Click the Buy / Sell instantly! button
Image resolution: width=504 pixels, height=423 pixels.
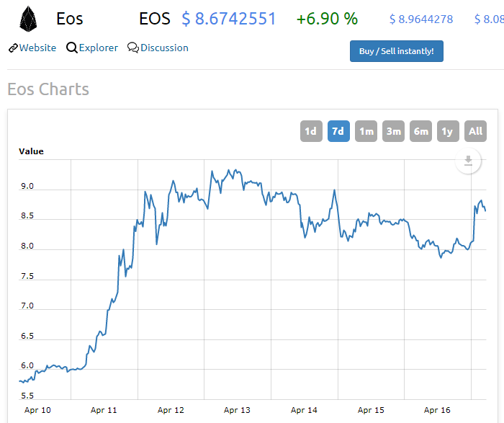point(396,51)
